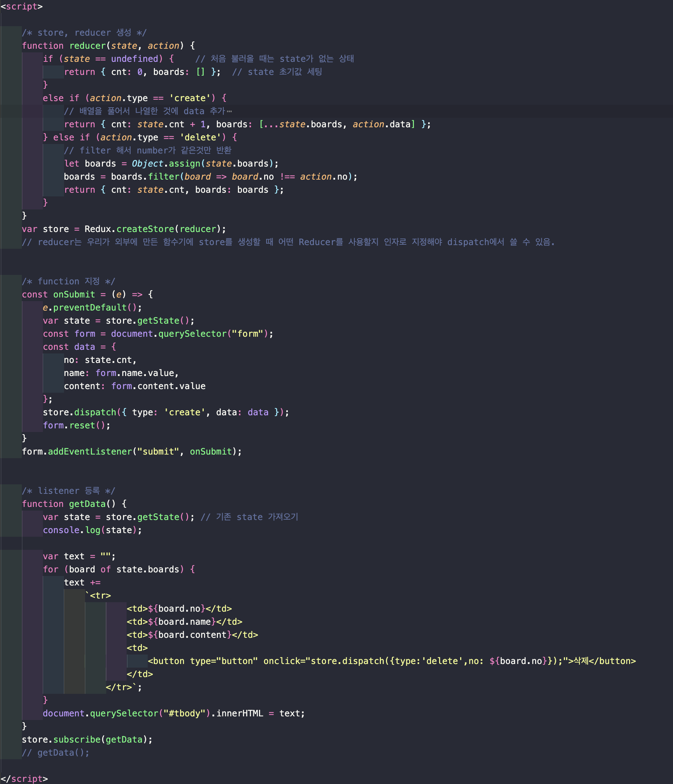Screen dimensions: 673x784
Task: Click the line "else if (action.type == 'create') {"
Action: (x=135, y=98)
